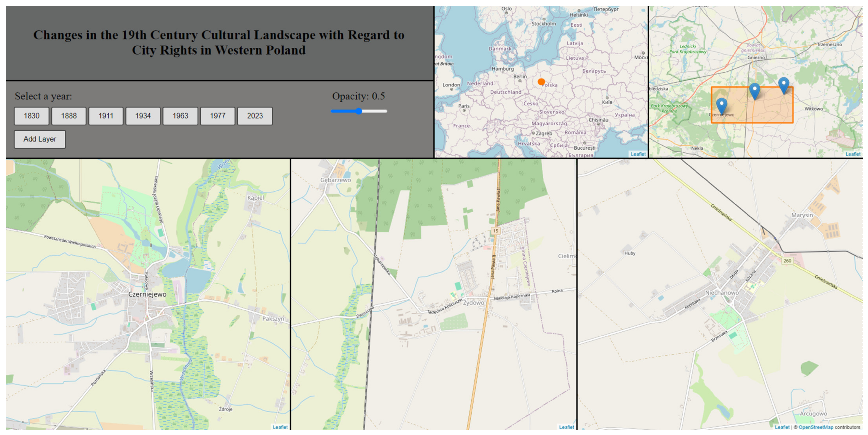This screenshot has height=435, width=868.
Task: Click the middle blue map marker
Action: (x=754, y=90)
